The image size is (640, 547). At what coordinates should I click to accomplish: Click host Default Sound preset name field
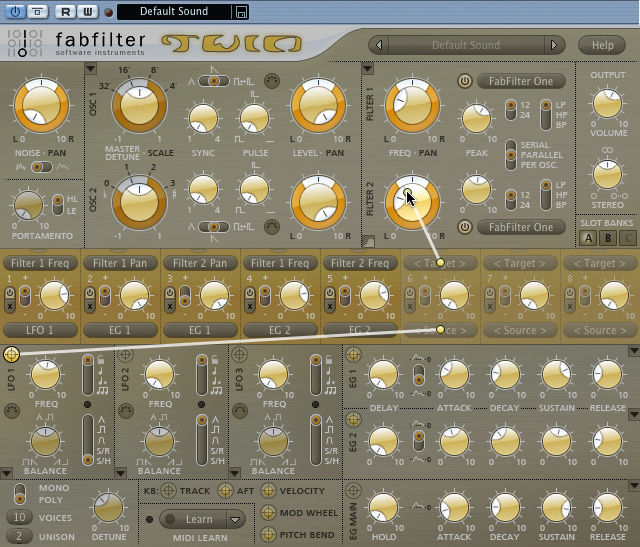174,11
